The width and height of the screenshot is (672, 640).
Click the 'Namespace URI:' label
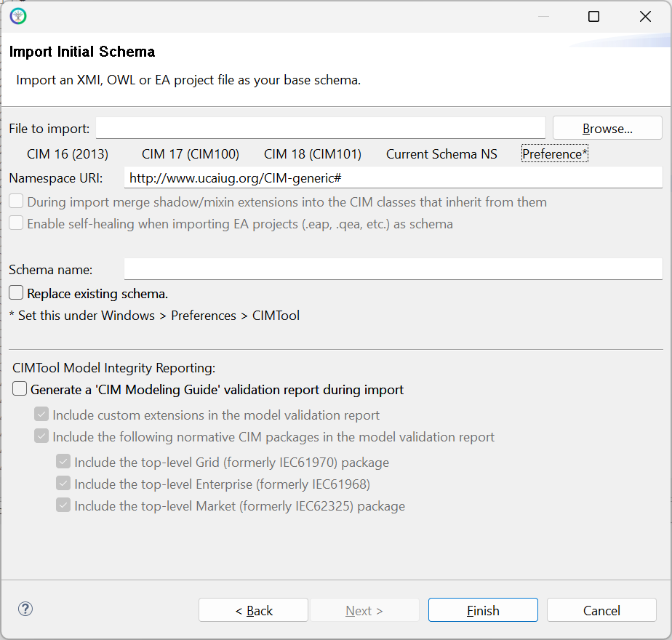(56, 178)
